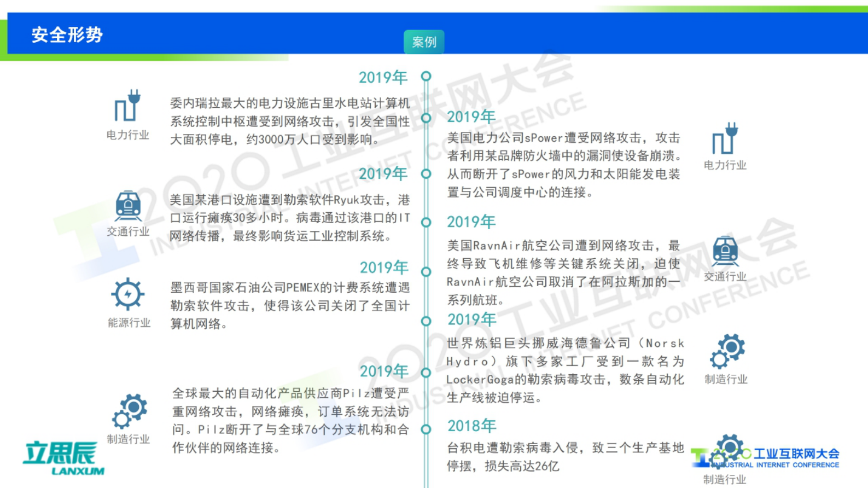Image resolution: width=868 pixels, height=488 pixels.
Task: Click the 2019年 label above the Pilz text
Action: coord(384,371)
